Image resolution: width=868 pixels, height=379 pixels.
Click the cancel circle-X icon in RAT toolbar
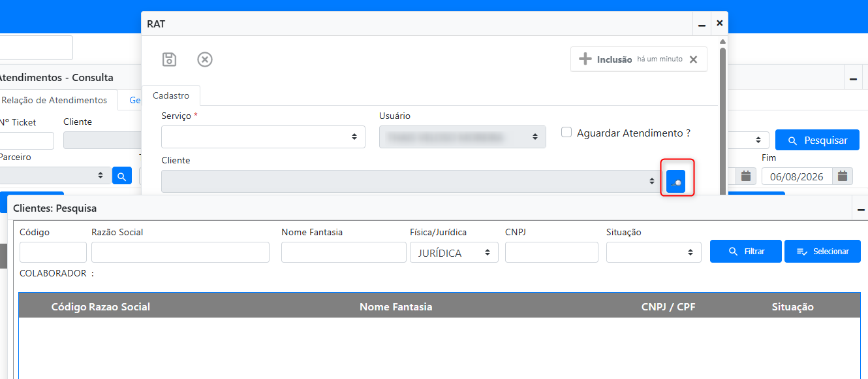(205, 59)
